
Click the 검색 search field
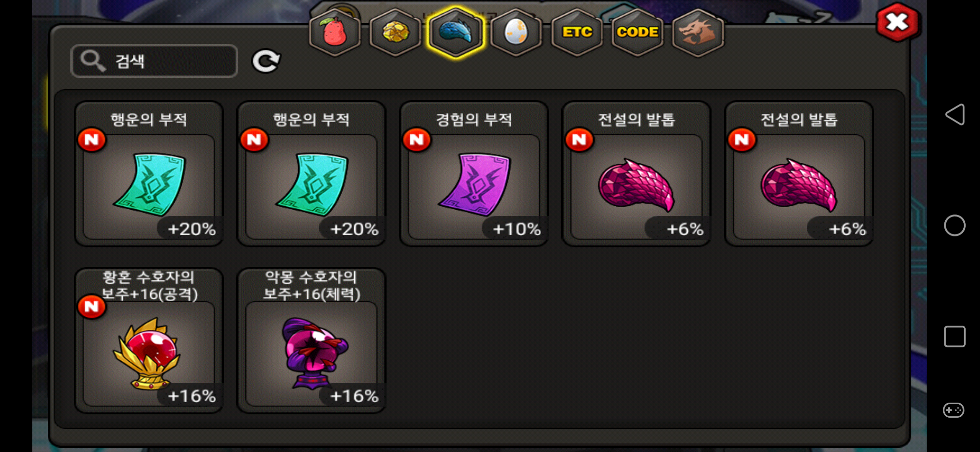click(155, 61)
